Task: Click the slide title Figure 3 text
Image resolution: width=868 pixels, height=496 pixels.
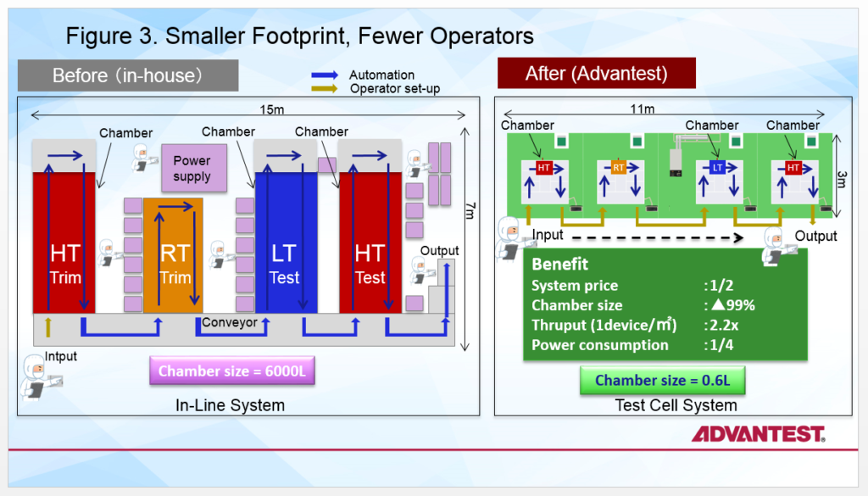Action: point(299,36)
